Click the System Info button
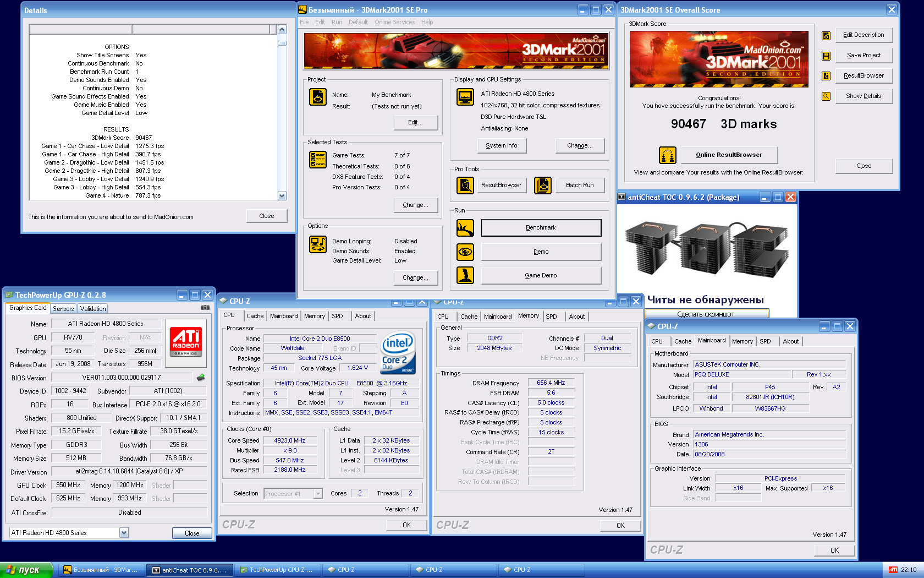This screenshot has height=578, width=924. [502, 146]
